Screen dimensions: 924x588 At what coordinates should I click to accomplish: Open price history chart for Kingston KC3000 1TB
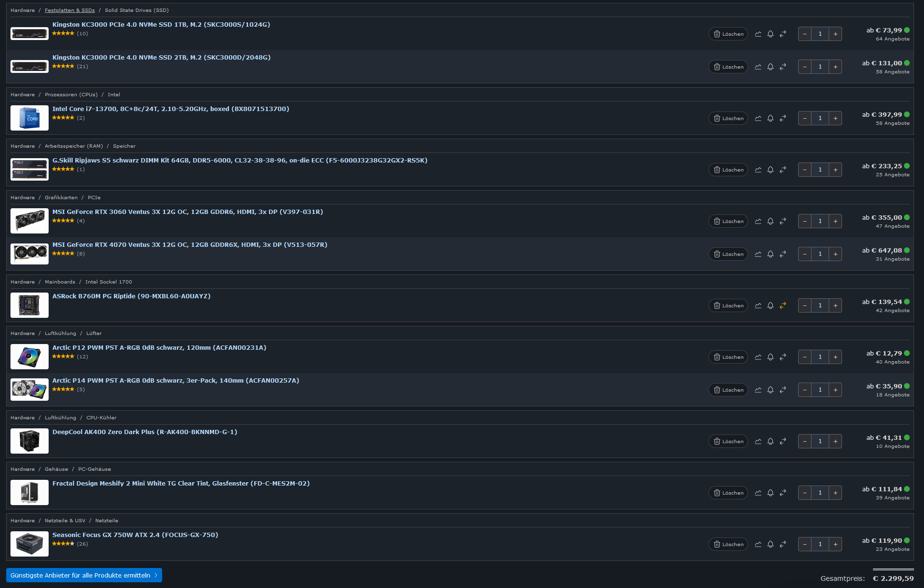coord(758,34)
